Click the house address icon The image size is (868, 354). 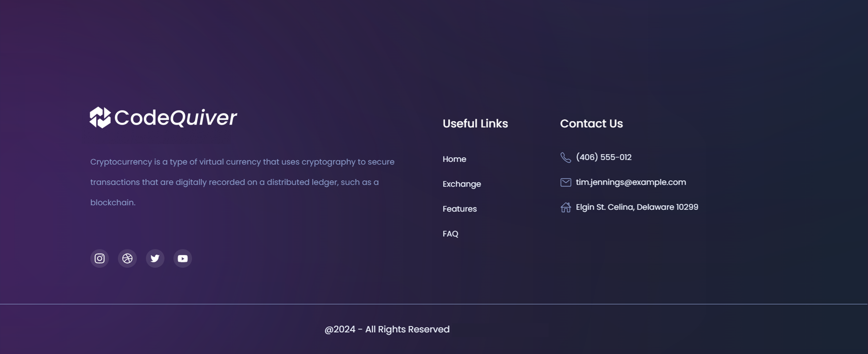(x=566, y=207)
